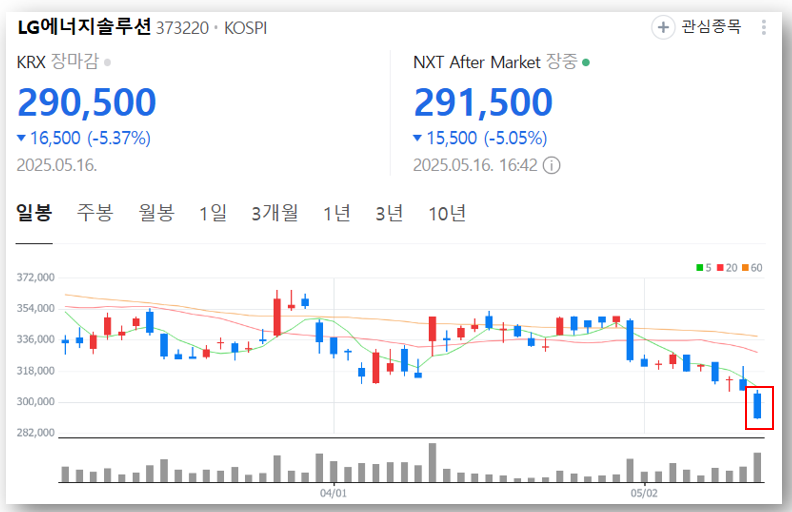Show the 3년 three-year chart
This screenshot has height=512, width=792.
(389, 213)
